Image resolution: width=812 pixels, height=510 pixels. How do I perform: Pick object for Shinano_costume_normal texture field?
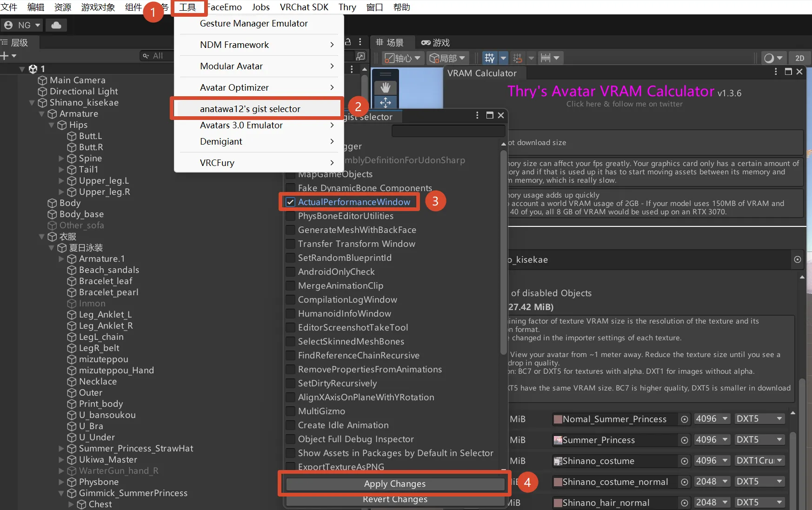pos(685,482)
